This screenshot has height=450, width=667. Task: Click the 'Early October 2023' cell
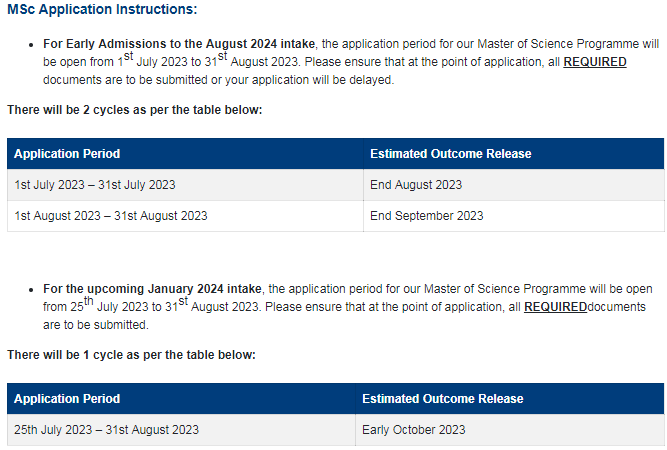(413, 430)
